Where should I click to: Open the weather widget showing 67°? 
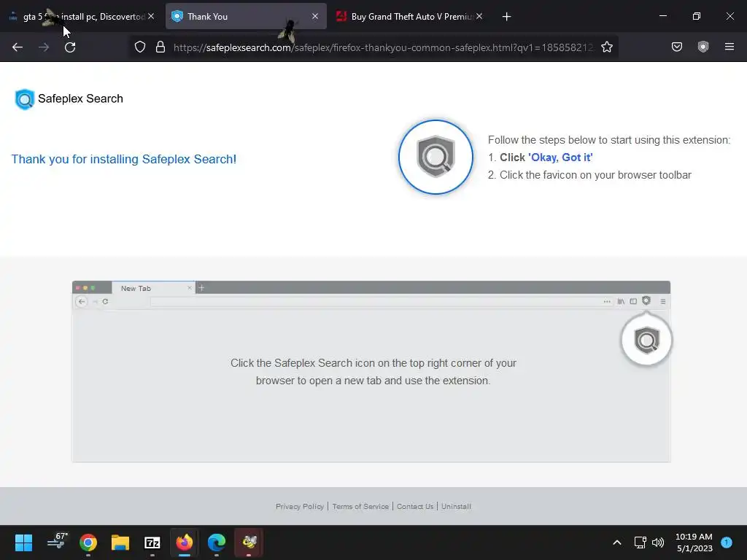tap(57, 542)
